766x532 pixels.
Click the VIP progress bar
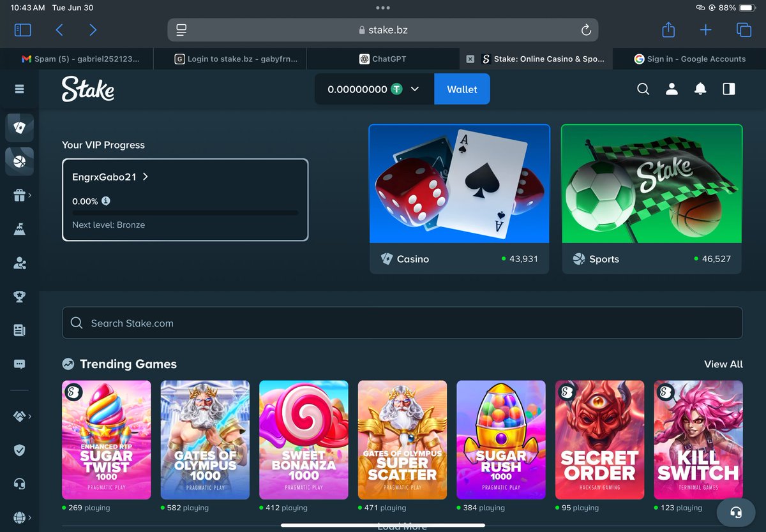tap(185, 213)
